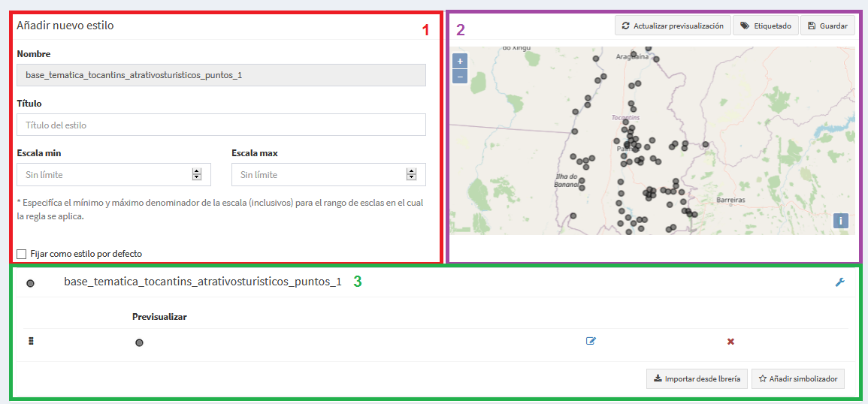Increase Escala max with stepper arrows
This screenshot has height=404, width=868.
click(411, 171)
